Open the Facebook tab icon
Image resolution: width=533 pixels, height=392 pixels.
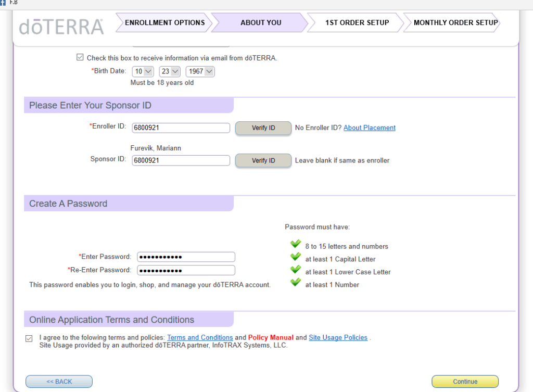click(3, 3)
